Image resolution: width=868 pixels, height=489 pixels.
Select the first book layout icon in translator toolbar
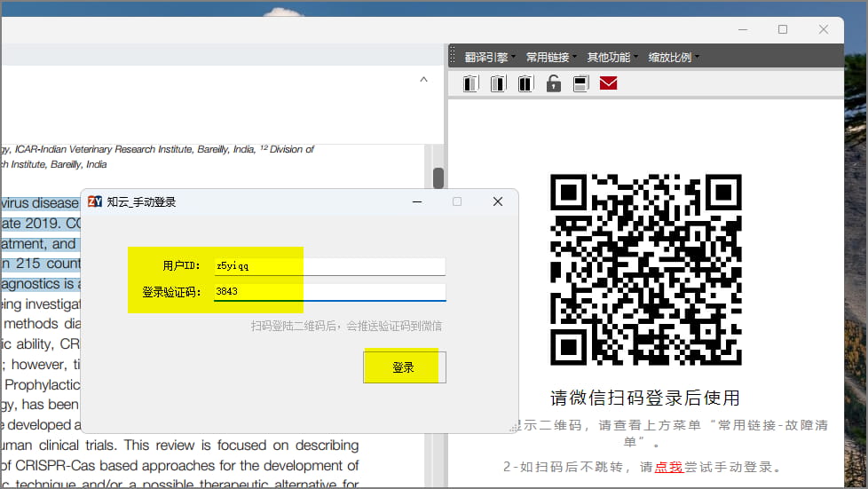tap(470, 83)
